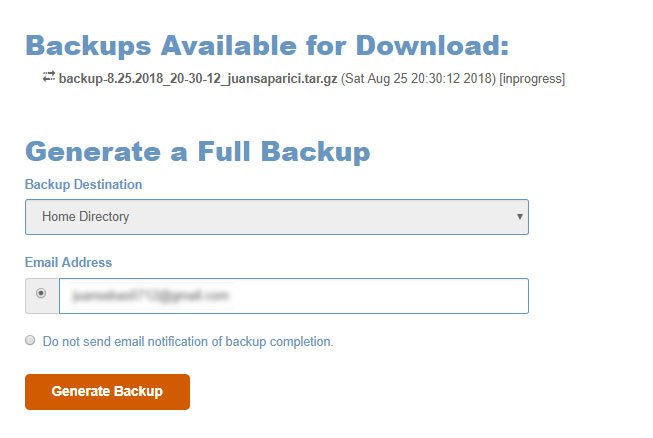Open the Backup Destination combo box

coord(277,217)
